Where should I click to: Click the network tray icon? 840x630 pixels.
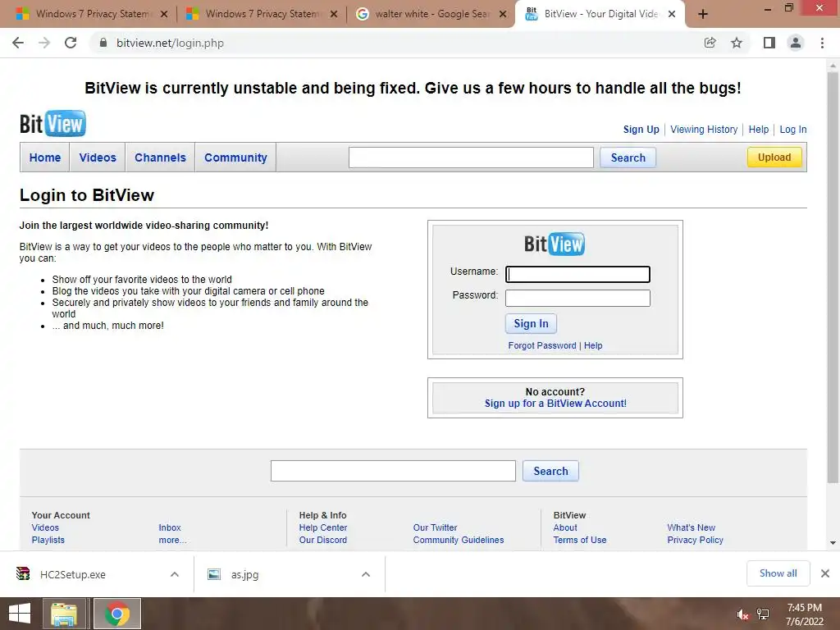point(763,614)
